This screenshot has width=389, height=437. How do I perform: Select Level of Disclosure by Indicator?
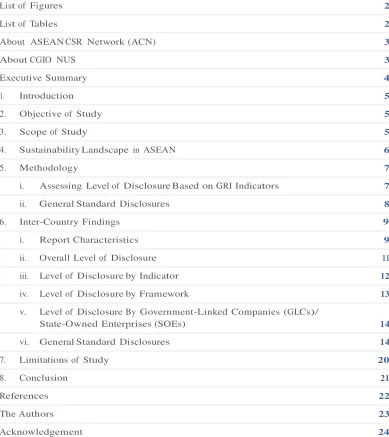pos(109,276)
